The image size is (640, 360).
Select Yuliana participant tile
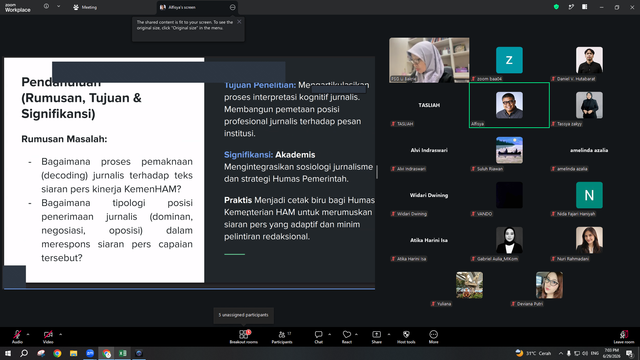coord(469,285)
